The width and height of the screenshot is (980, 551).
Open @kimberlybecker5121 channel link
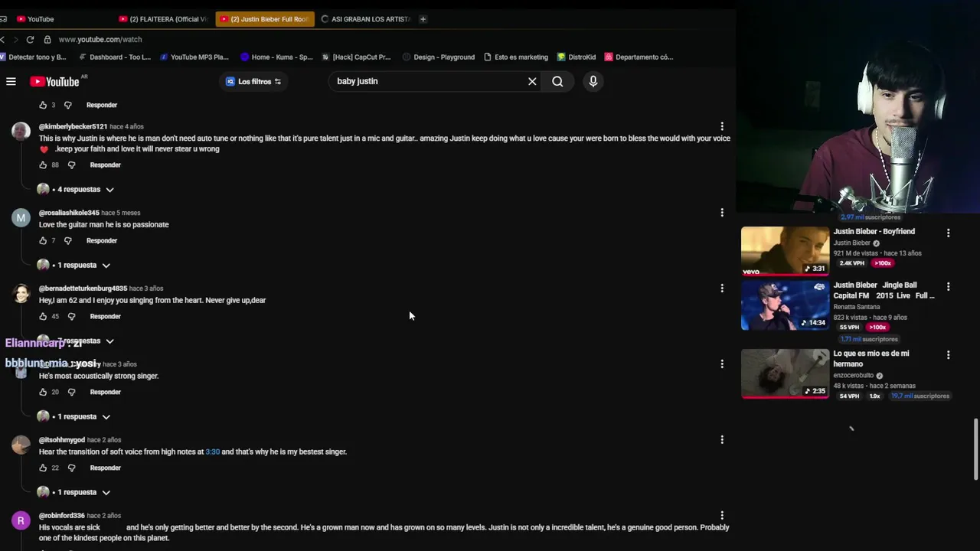73,126
